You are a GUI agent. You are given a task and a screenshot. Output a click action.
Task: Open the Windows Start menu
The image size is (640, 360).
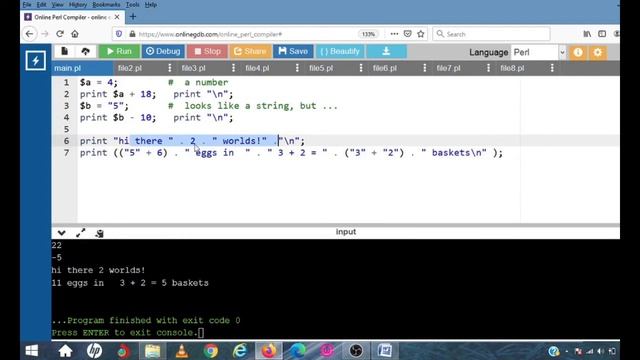[x=32, y=351]
